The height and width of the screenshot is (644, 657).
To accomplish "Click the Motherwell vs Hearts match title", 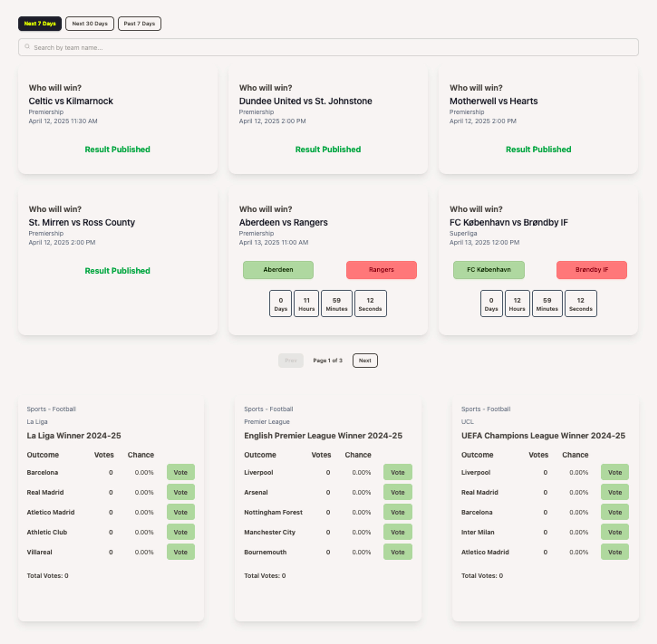I will tap(493, 101).
